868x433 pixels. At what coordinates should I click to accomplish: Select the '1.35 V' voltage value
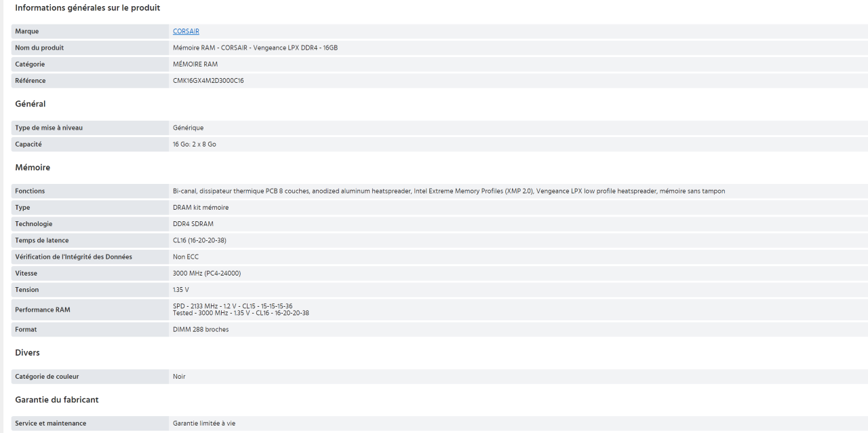181,289
